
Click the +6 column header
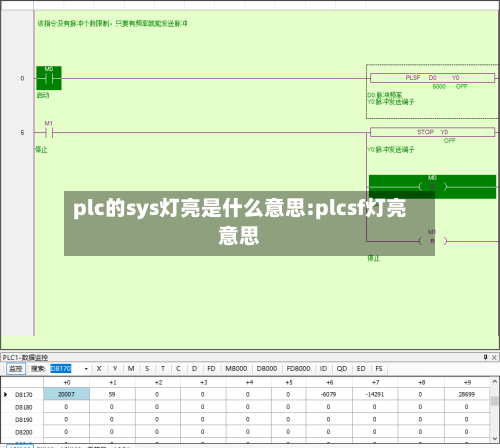click(x=329, y=382)
